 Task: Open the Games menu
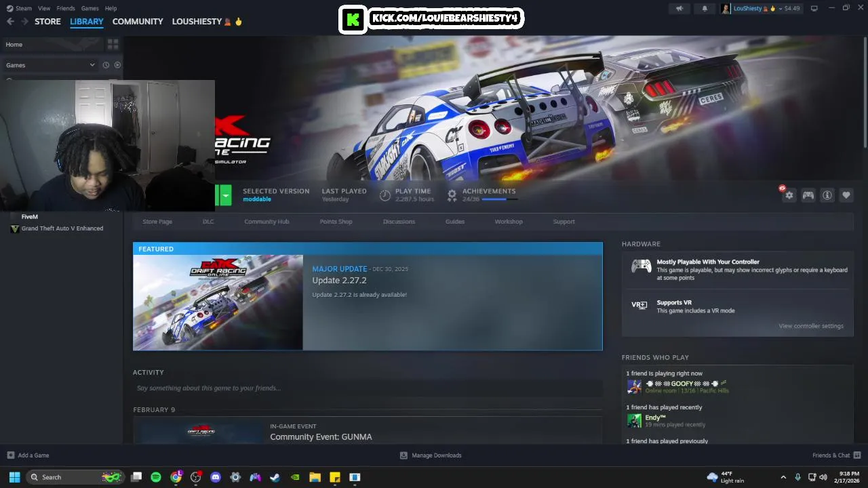click(90, 8)
